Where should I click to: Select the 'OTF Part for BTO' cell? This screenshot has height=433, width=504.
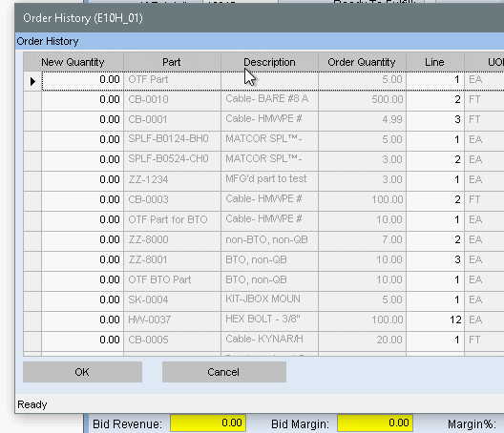[172, 221]
